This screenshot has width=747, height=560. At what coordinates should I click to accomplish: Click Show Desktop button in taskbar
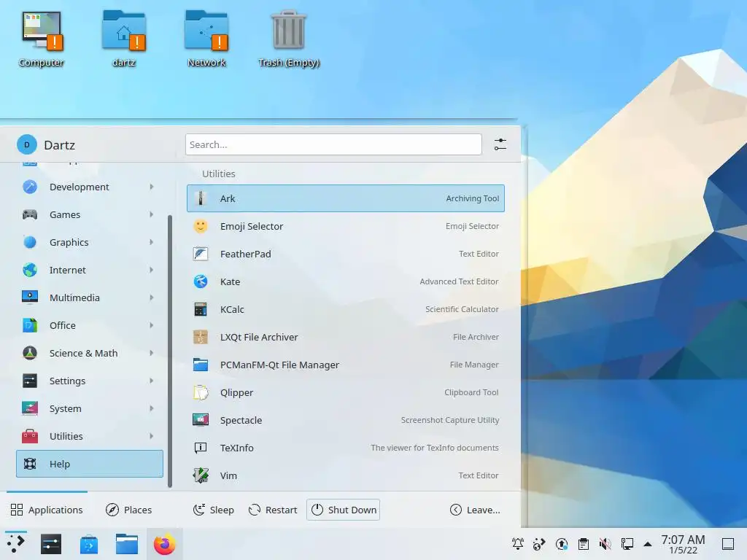click(728, 544)
